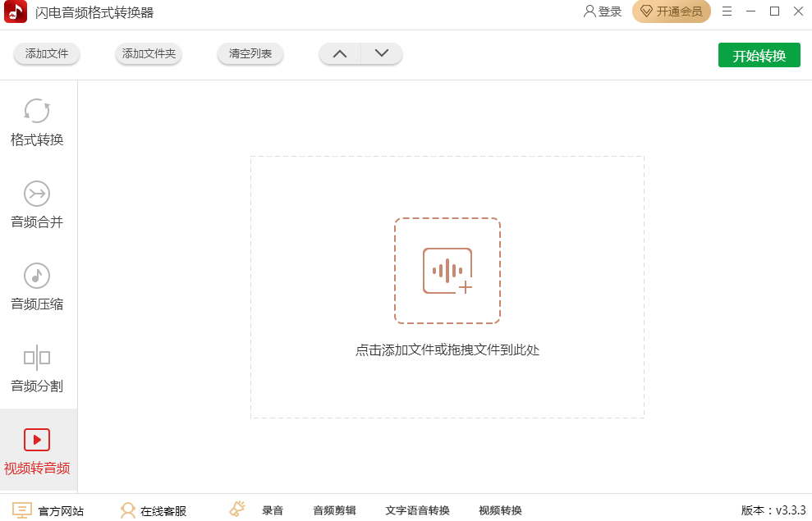The width and height of the screenshot is (812, 521).
Task: Click the version v3.3.3 label
Action: [x=773, y=510]
